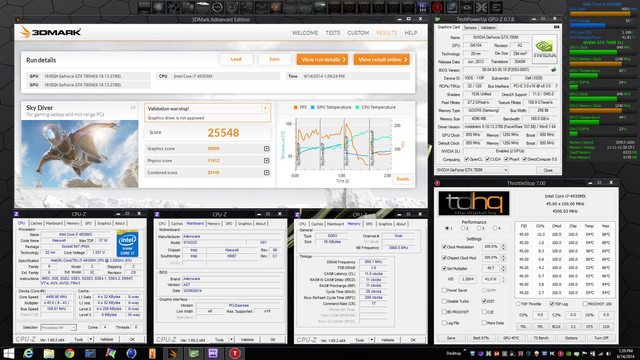Click the orange icon beside the globe on the taskbar

152,353
